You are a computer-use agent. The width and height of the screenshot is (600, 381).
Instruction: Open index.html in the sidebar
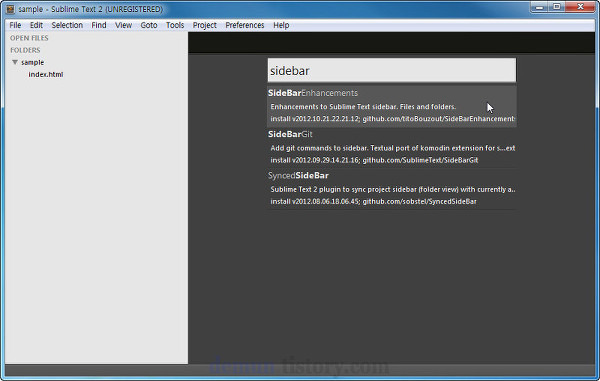(x=46, y=75)
